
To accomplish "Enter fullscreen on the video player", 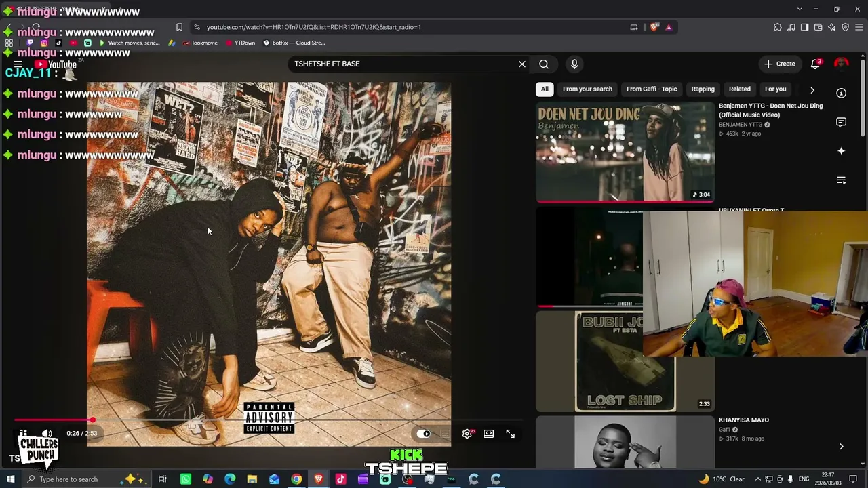I will coord(510,434).
